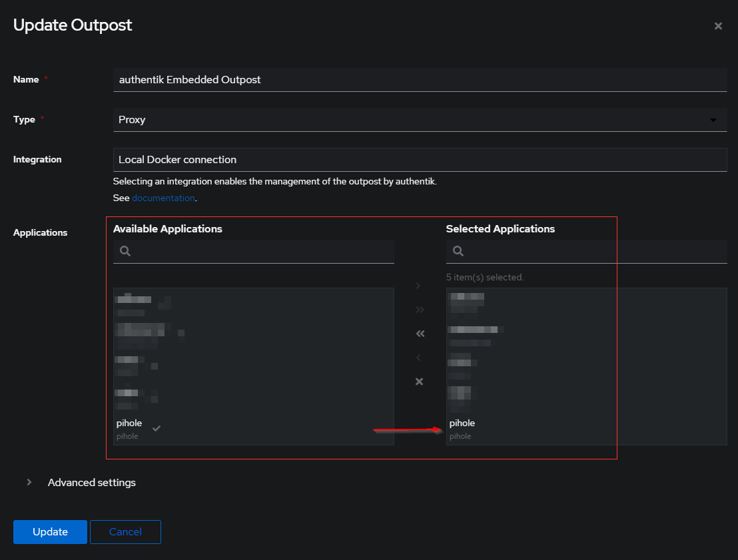Click the Update button
738x560 pixels.
(50, 532)
